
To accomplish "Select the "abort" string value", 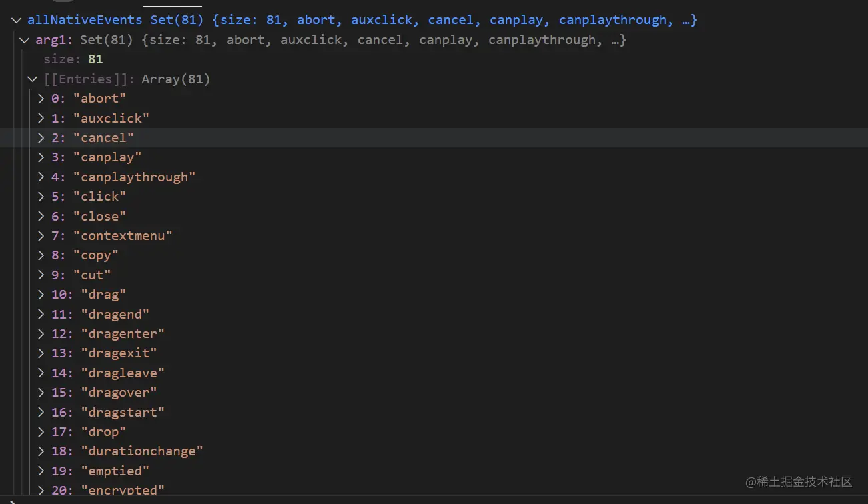I will pos(100,99).
